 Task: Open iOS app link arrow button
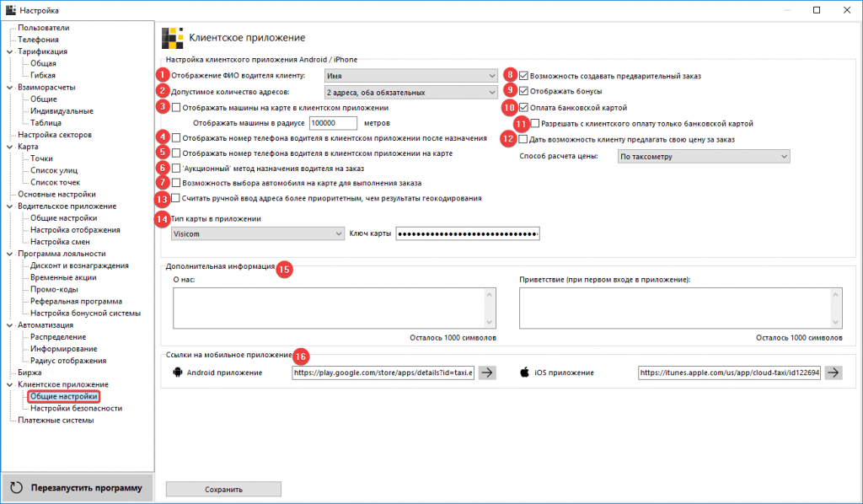[x=834, y=373]
